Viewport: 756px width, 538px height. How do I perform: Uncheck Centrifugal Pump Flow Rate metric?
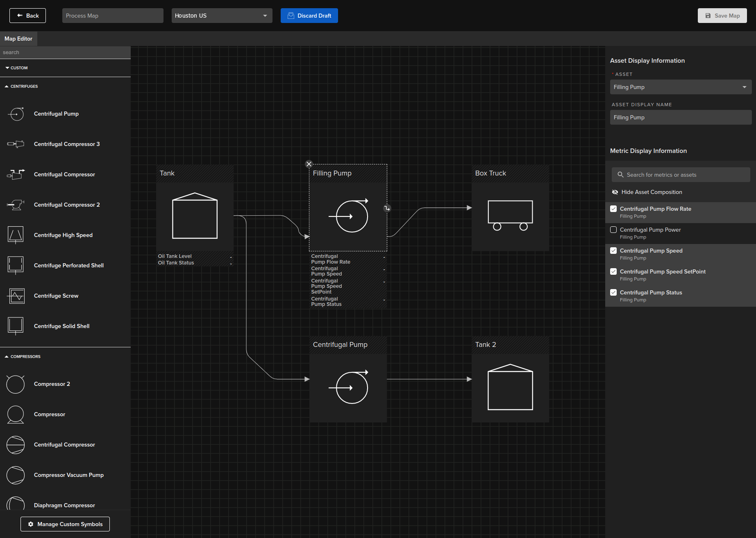click(x=613, y=209)
